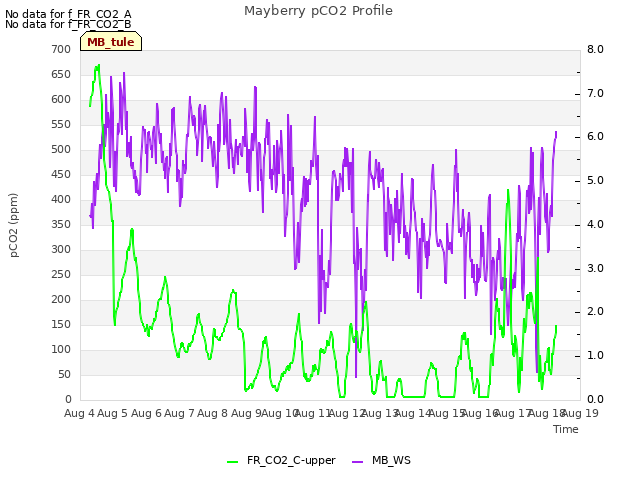Viewport: 640px width, 480px height.
Task: Click the 400 left-axis tick label
Action: 61,200
